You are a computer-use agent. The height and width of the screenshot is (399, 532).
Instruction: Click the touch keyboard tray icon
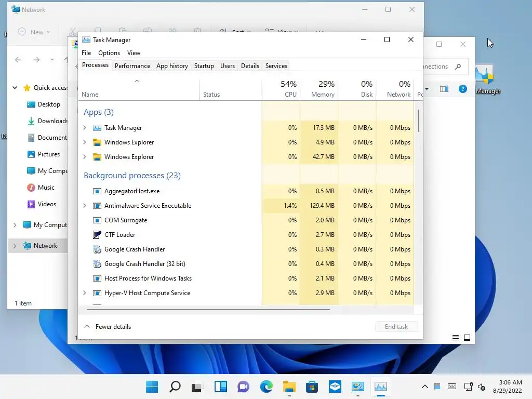(452, 387)
